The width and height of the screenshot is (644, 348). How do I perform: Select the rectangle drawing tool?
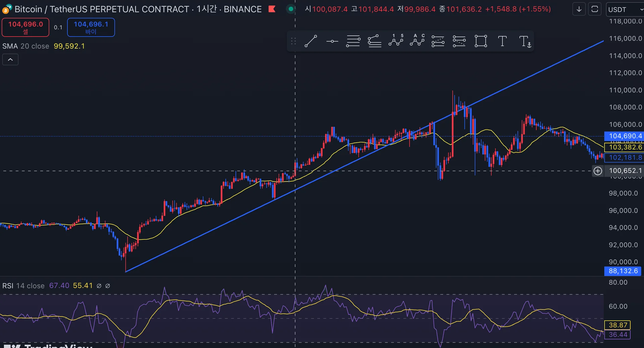click(481, 41)
